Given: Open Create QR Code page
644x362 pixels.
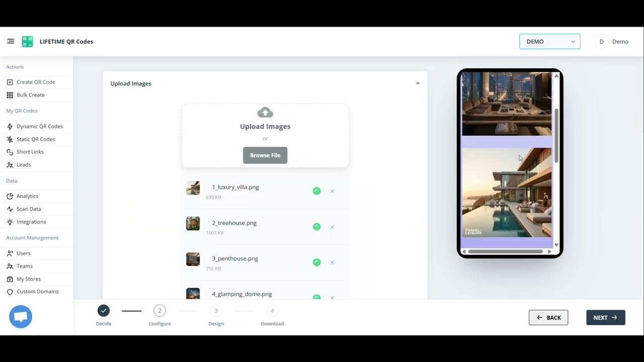Looking at the screenshot, I should coord(36,82).
